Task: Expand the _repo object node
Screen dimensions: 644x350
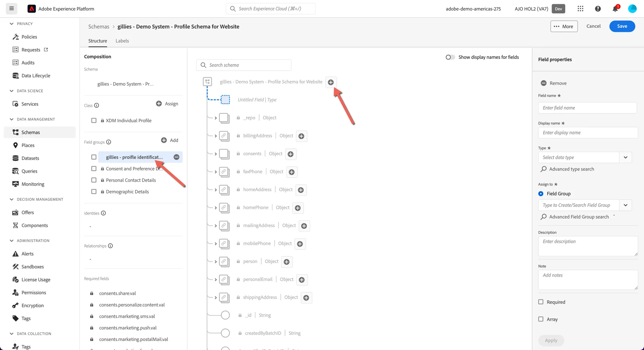Action: pos(216,118)
